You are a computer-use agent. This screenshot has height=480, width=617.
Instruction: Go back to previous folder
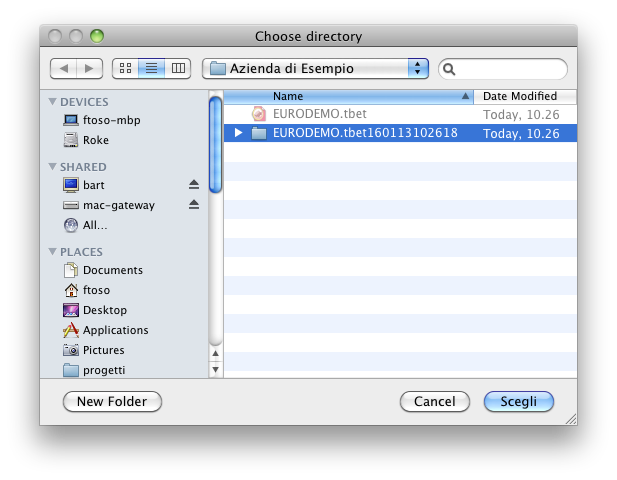pos(63,68)
